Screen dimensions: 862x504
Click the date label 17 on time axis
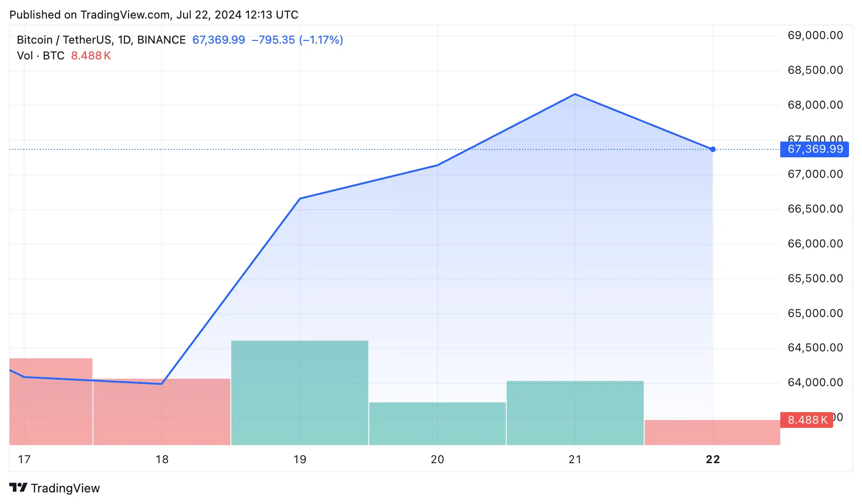pos(24,459)
